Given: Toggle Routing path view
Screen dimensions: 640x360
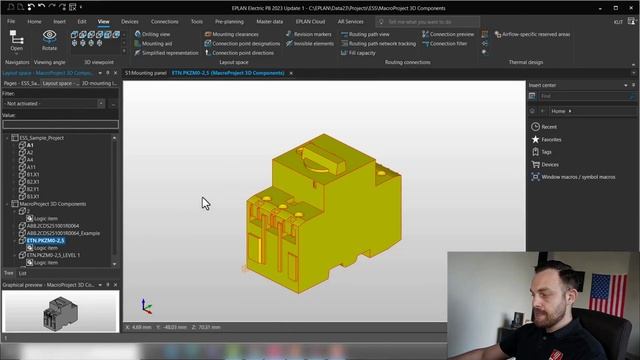Looking at the screenshot, I should tap(365, 34).
